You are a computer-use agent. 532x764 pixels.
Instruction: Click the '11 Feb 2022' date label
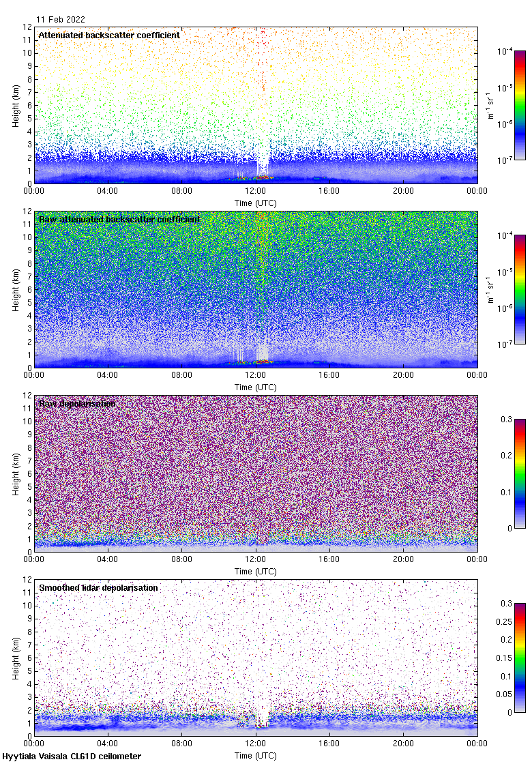[61, 20]
